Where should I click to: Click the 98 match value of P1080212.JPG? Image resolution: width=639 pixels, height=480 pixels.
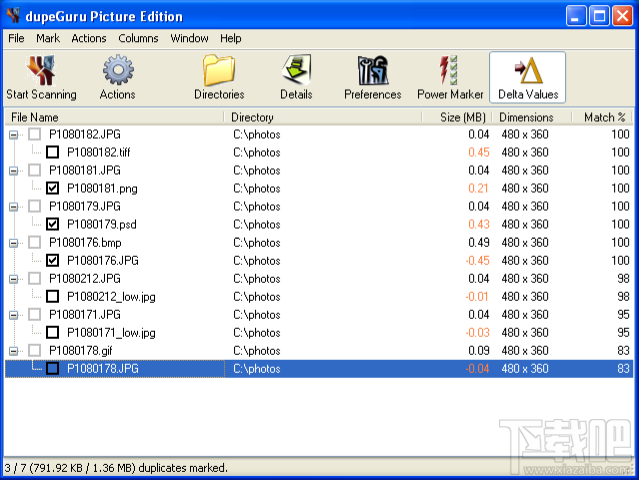click(x=623, y=279)
